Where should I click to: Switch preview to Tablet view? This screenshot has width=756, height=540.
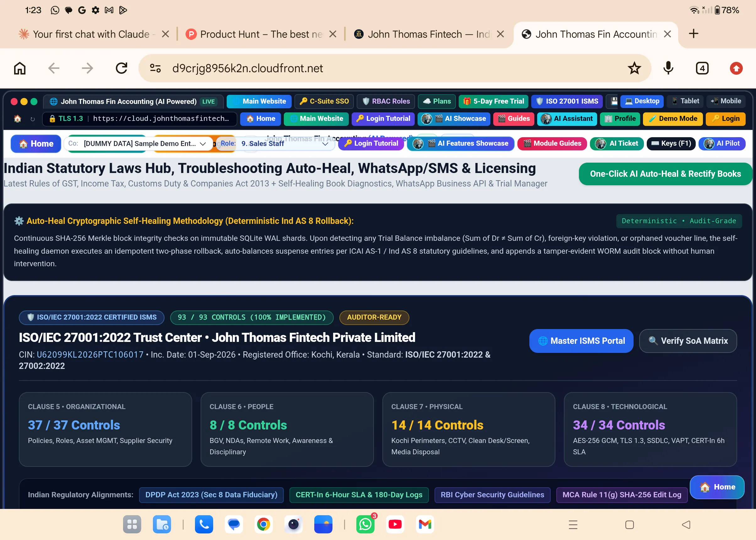[x=685, y=101]
